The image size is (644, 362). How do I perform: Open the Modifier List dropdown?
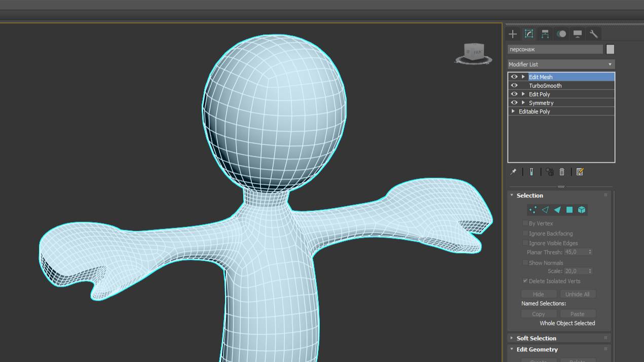(x=561, y=64)
